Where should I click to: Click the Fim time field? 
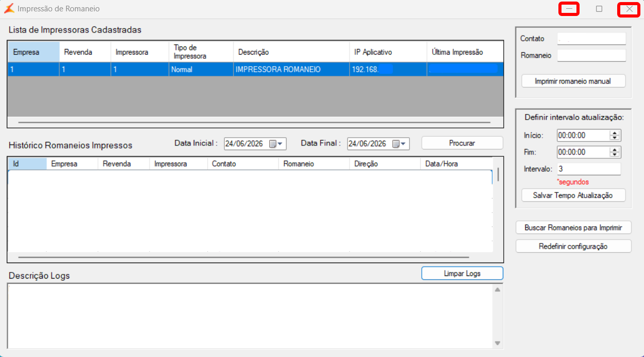click(583, 152)
